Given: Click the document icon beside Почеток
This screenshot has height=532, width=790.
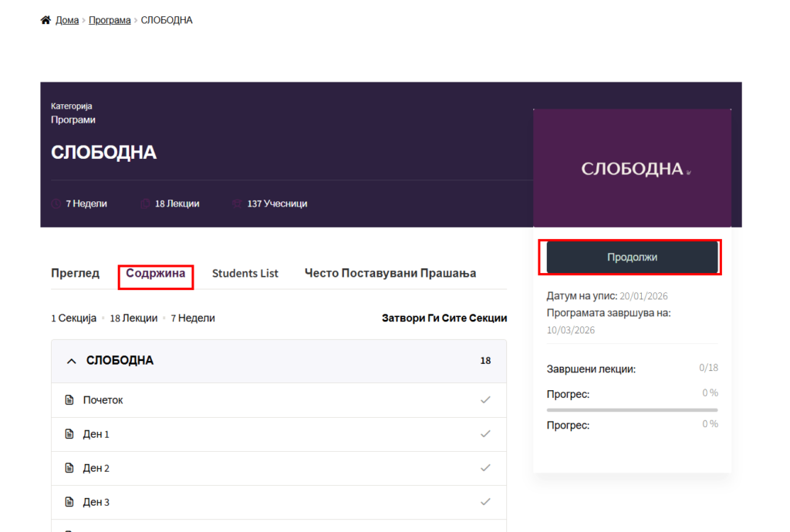Looking at the screenshot, I should [x=69, y=400].
